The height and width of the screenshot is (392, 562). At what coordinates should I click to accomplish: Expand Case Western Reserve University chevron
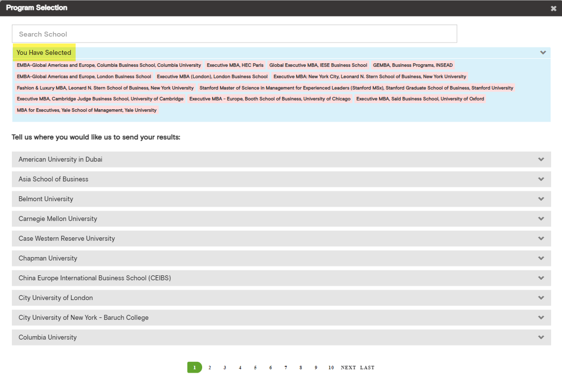point(541,238)
